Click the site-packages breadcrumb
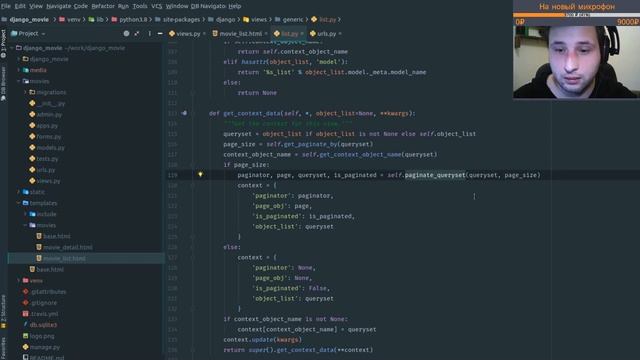 click(177, 19)
